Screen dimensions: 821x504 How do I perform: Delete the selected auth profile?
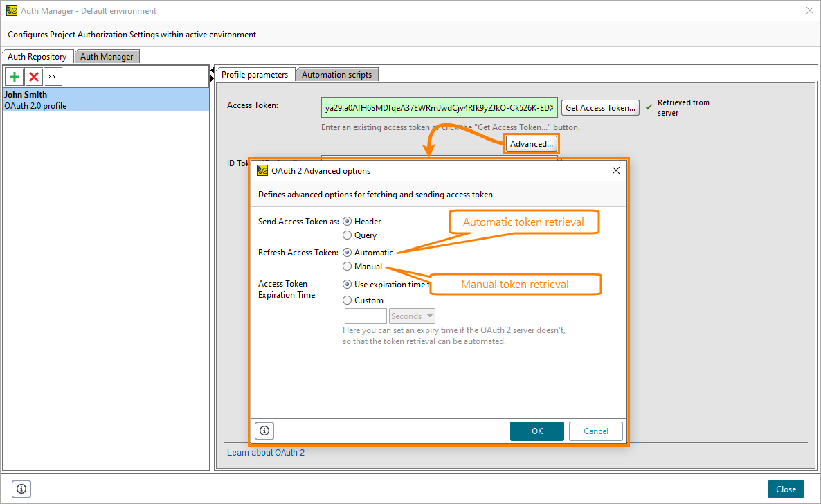pyautogui.click(x=33, y=76)
